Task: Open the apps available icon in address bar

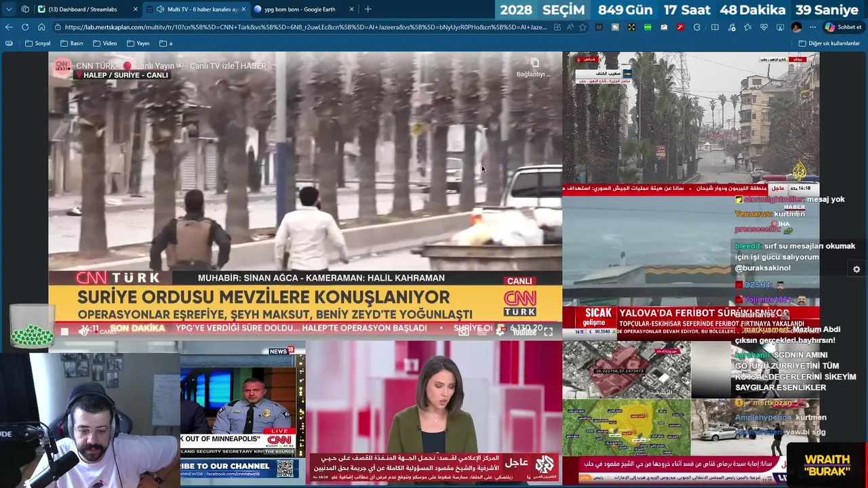Action: [557, 27]
